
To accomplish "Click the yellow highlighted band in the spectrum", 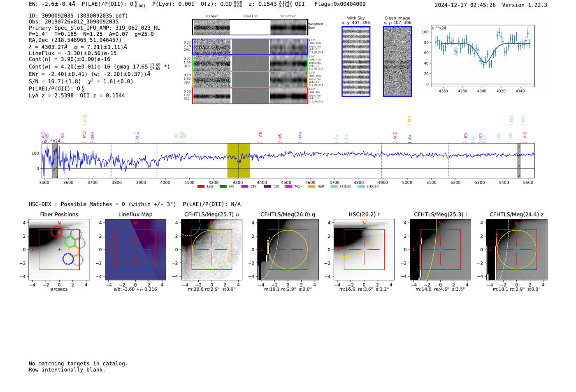I will click(239, 161).
